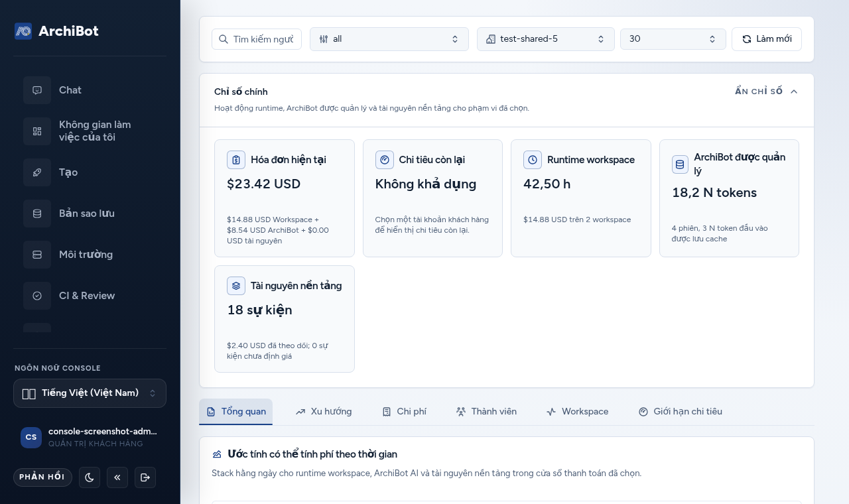Open the CI & Review check icon
Viewport: 849px width, 504px height.
point(37,296)
